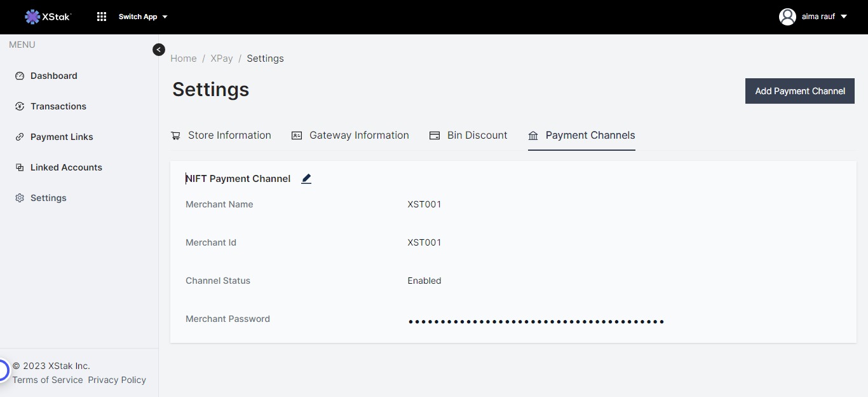
Task: Click the XStak logo
Action: [48, 17]
